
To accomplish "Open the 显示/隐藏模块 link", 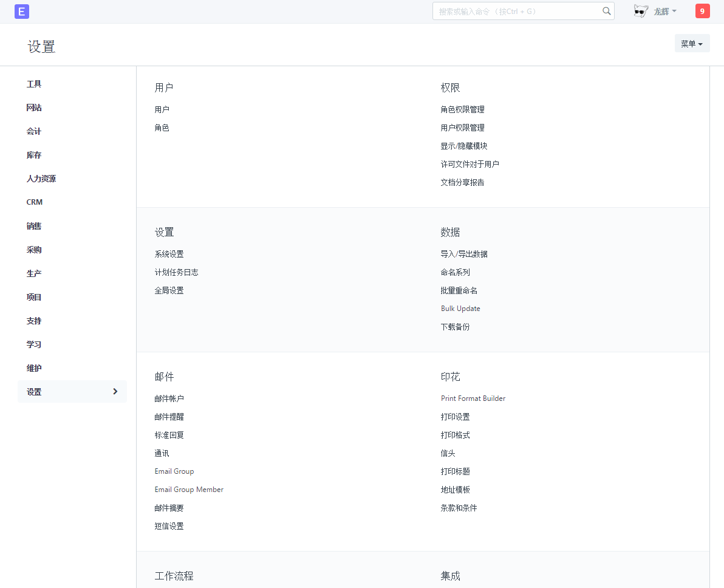I will coord(464,146).
